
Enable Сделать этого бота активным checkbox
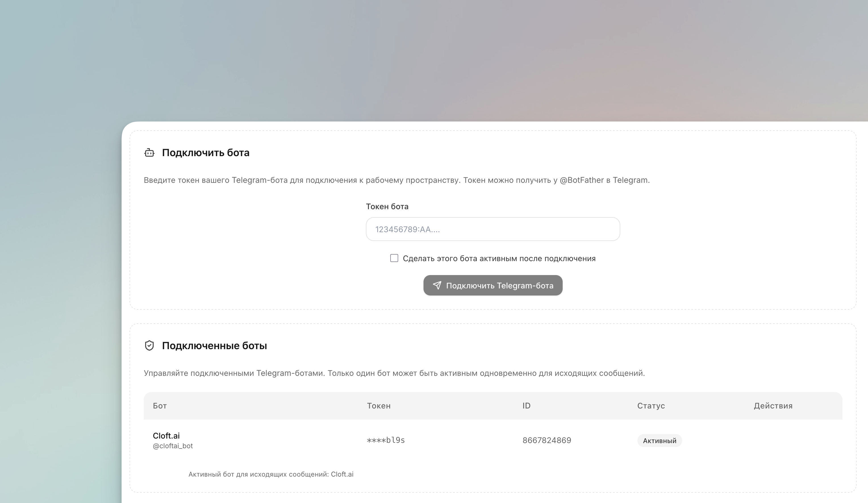tap(394, 258)
